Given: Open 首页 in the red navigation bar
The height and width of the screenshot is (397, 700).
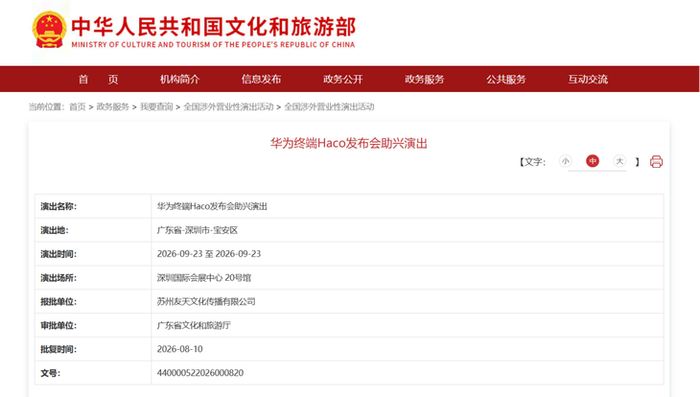Looking at the screenshot, I should [x=98, y=79].
